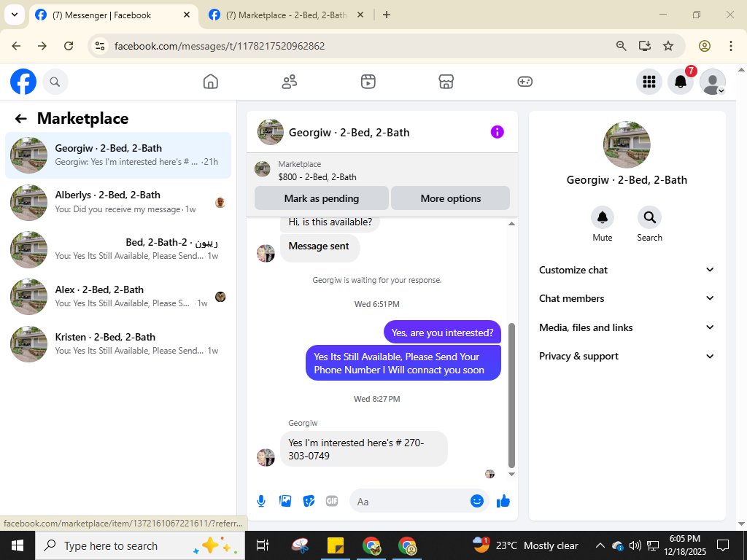The height and width of the screenshot is (560, 747).
Task: Click Mark as pending button
Action: click(322, 198)
